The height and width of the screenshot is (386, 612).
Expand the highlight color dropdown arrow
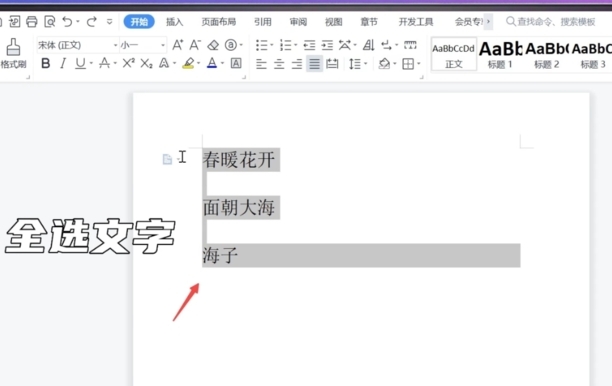(199, 63)
